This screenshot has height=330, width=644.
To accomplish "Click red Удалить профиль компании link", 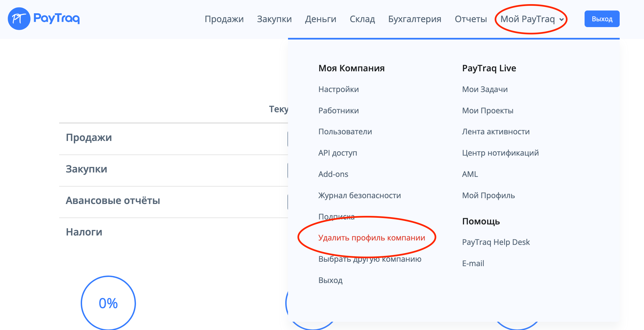I will click(371, 238).
